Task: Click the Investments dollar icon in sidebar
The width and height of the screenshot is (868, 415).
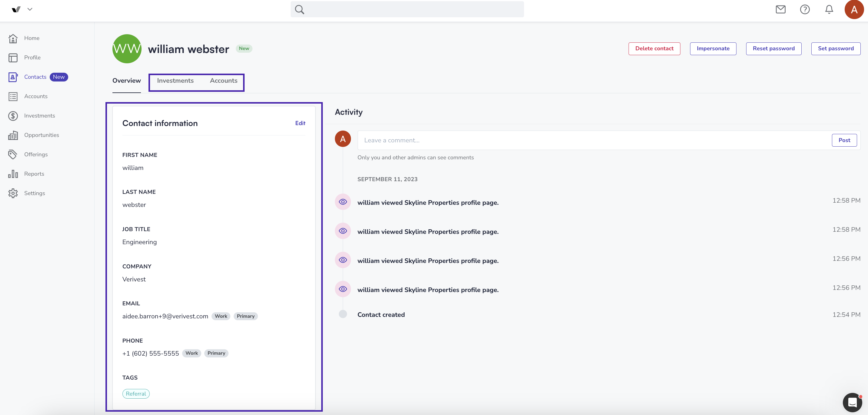Action: (13, 116)
